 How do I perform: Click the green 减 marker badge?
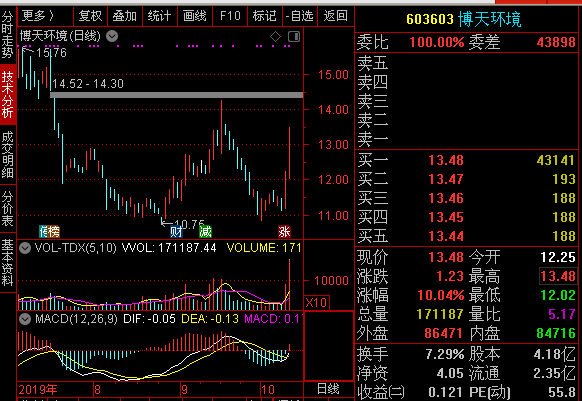click(205, 232)
